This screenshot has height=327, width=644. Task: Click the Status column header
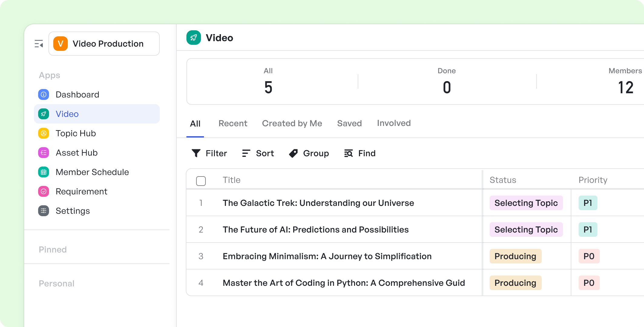pos(503,180)
